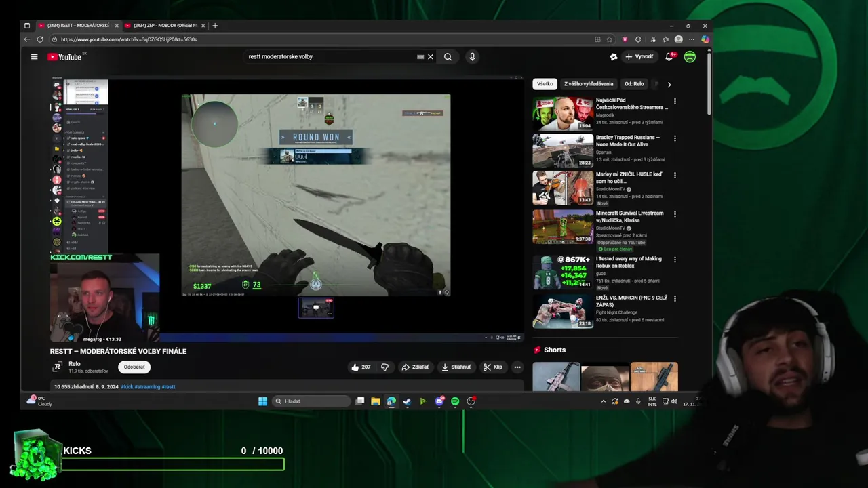Select the Všetko filter chip
The height and width of the screenshot is (488, 868).
coord(545,84)
